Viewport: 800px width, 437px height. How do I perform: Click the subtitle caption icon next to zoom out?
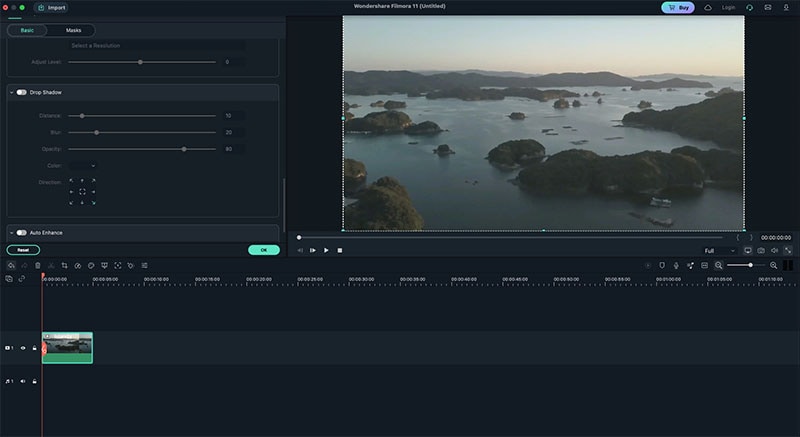tap(705, 265)
